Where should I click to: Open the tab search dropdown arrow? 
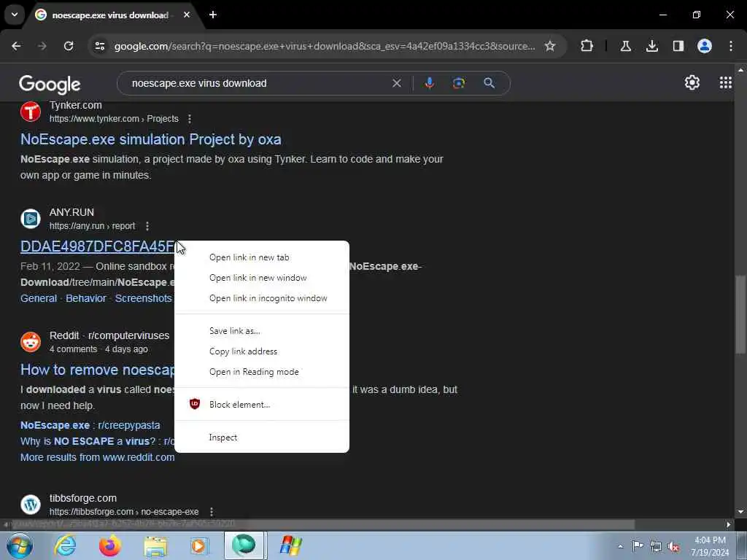coord(15,15)
